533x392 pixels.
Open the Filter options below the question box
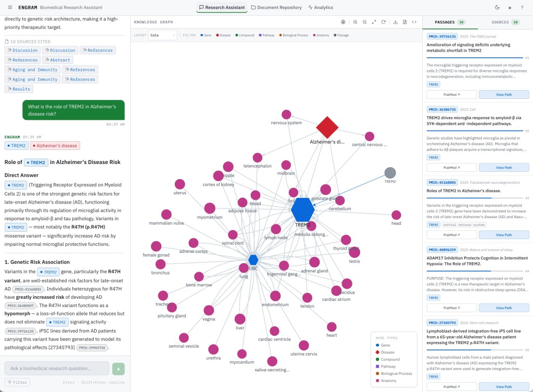pos(17,382)
